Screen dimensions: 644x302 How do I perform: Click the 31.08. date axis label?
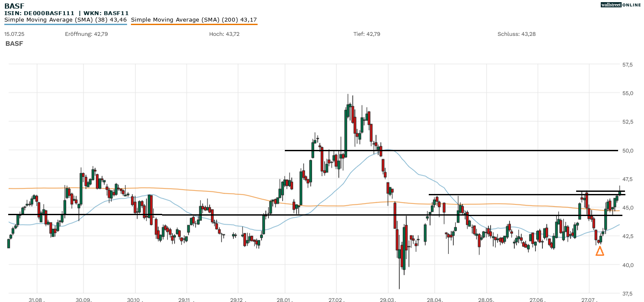(37, 299)
